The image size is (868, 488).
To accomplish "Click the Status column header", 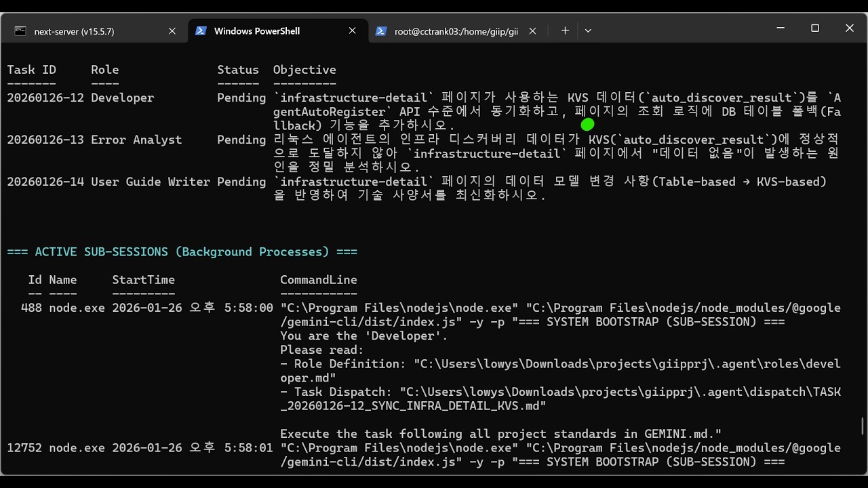I will click(238, 70).
